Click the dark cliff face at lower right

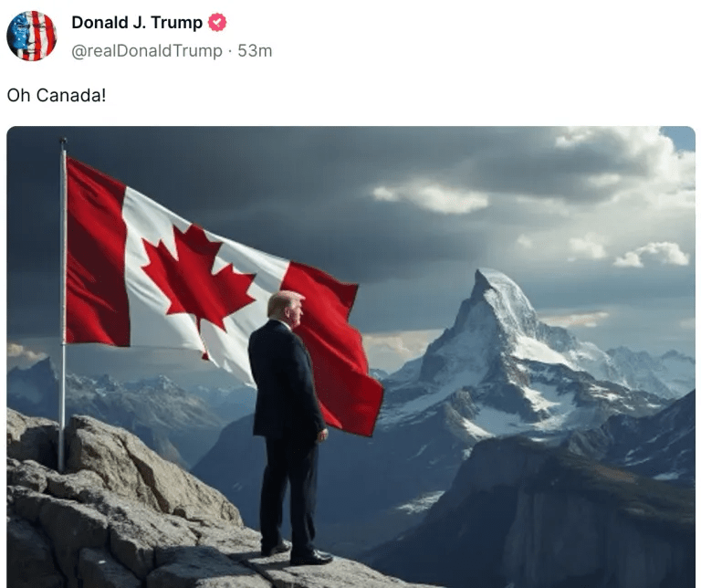point(559,514)
